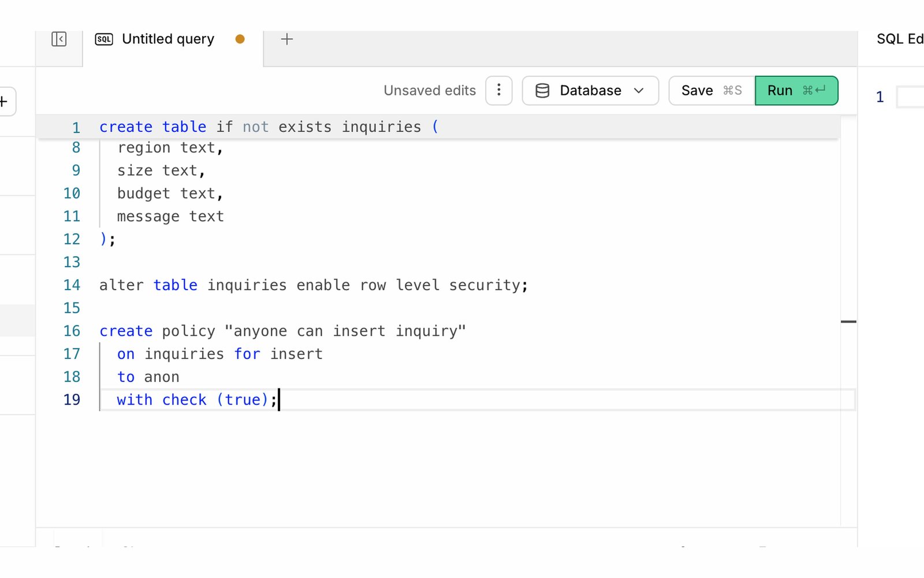Click the database cylinder icon
Image resolution: width=924 pixels, height=578 pixels.
pos(542,91)
